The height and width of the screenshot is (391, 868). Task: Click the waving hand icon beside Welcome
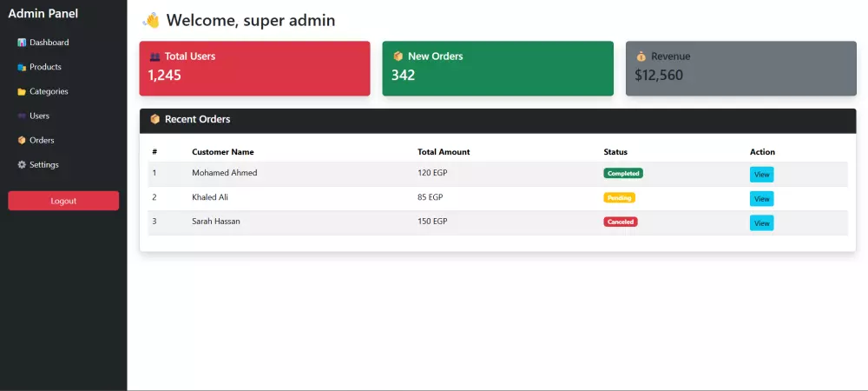[151, 21]
